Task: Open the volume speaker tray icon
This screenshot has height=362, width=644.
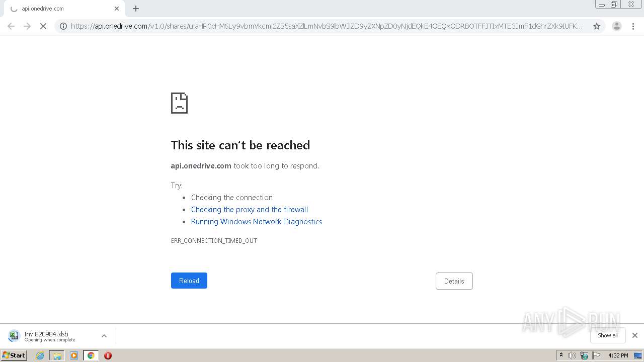Action: (572, 355)
